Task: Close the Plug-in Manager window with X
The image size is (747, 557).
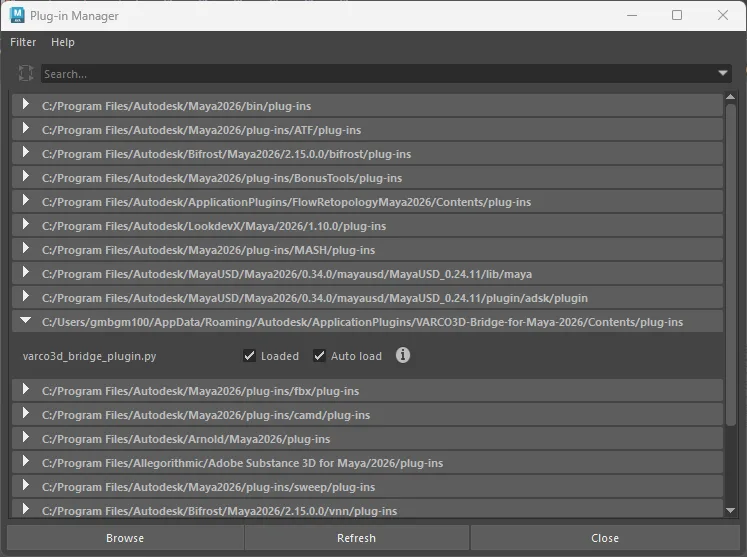Action: 722,15
